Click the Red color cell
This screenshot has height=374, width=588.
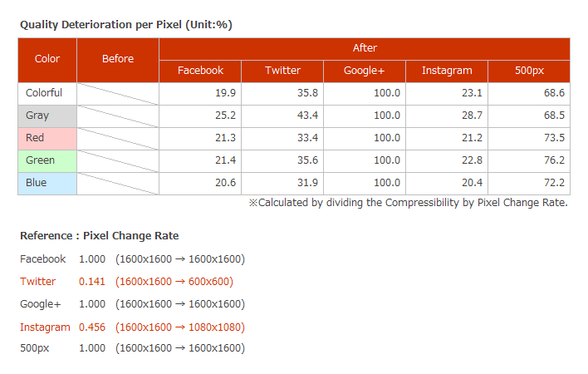(x=47, y=138)
